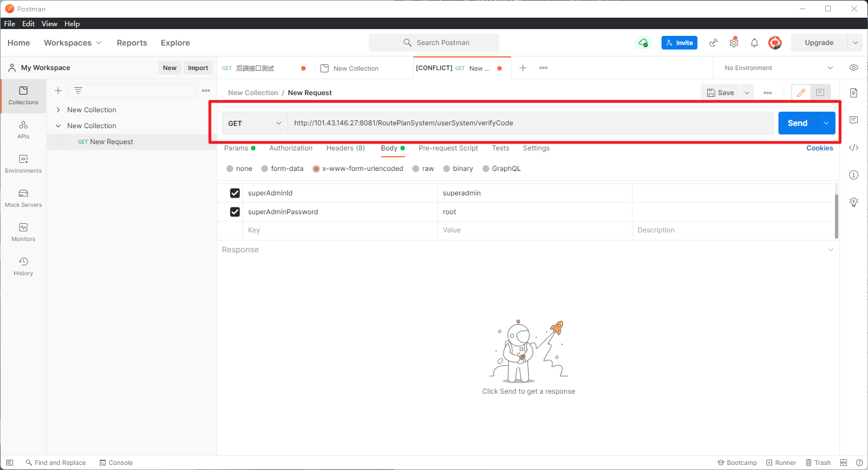Click the Invite button

[679, 43]
